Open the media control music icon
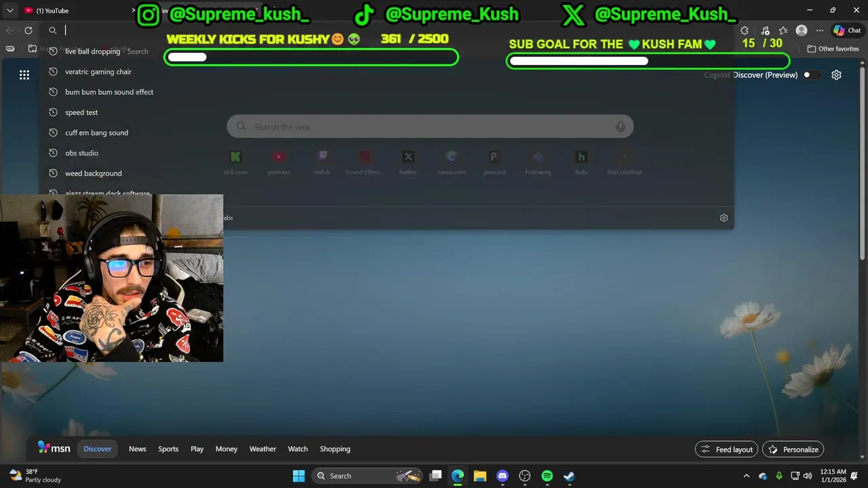The width and height of the screenshot is (868, 488). pos(765,30)
